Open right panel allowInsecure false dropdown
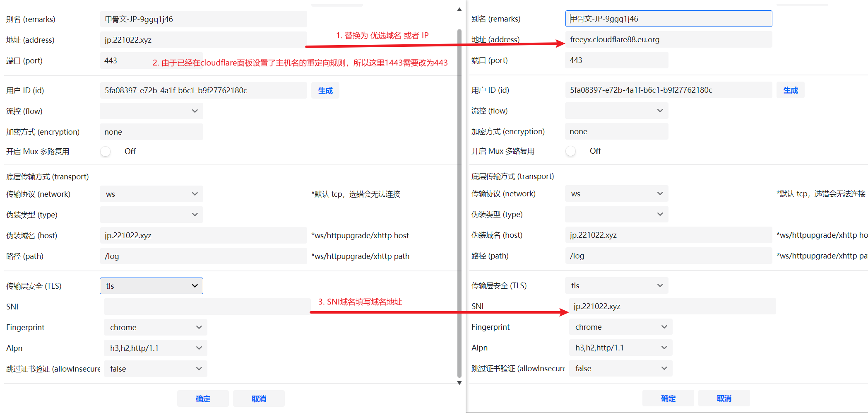 pyautogui.click(x=620, y=368)
